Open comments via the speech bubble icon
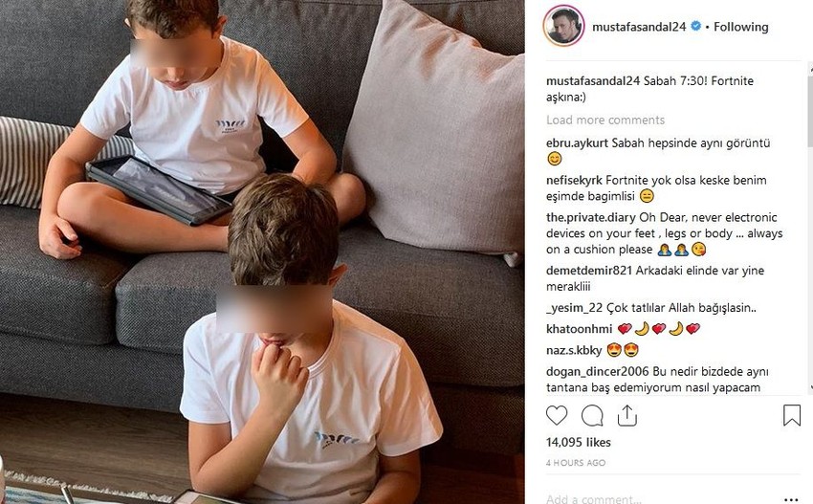 tap(592, 416)
